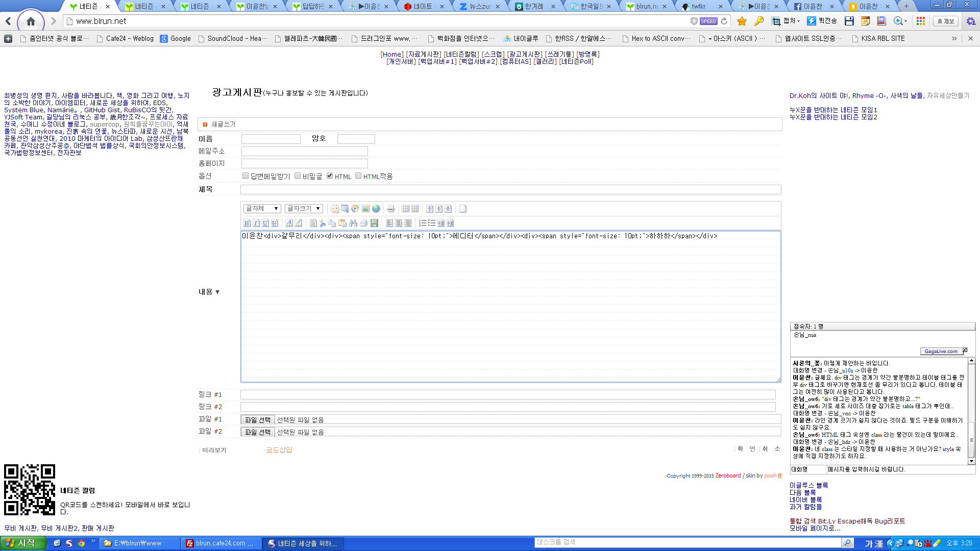Go to the browser home page
The height and width of the screenshot is (551, 980).
31,21
